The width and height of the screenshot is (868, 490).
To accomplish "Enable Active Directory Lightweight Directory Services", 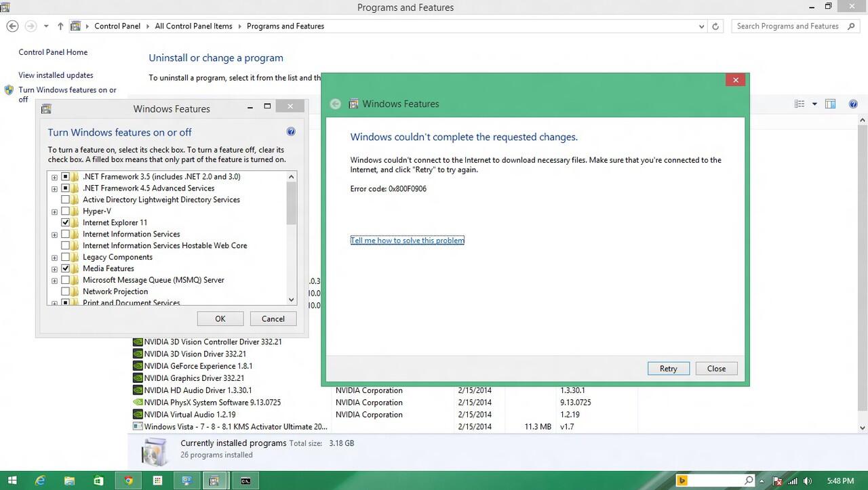I will (66, 200).
